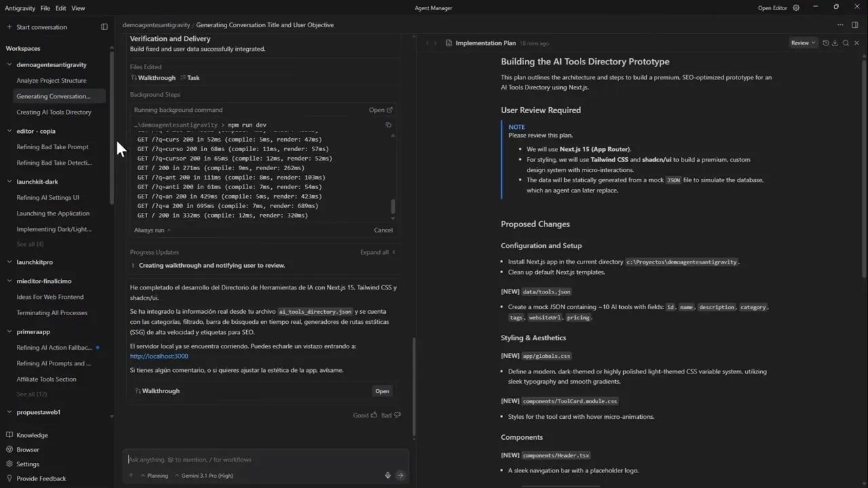Viewport: 868px width, 488px height.
Task: Select Refining AI Settings UI conversation
Action: point(53,197)
